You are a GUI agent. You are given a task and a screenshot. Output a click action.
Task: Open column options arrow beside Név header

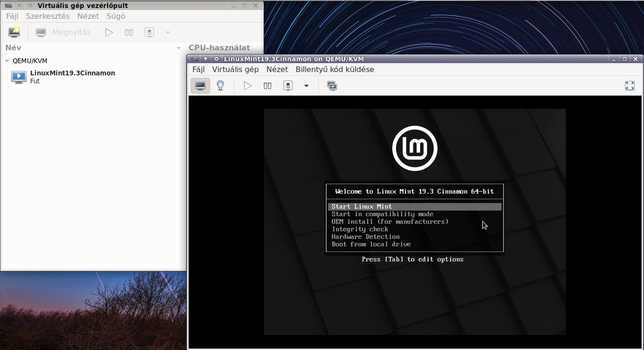pos(179,48)
